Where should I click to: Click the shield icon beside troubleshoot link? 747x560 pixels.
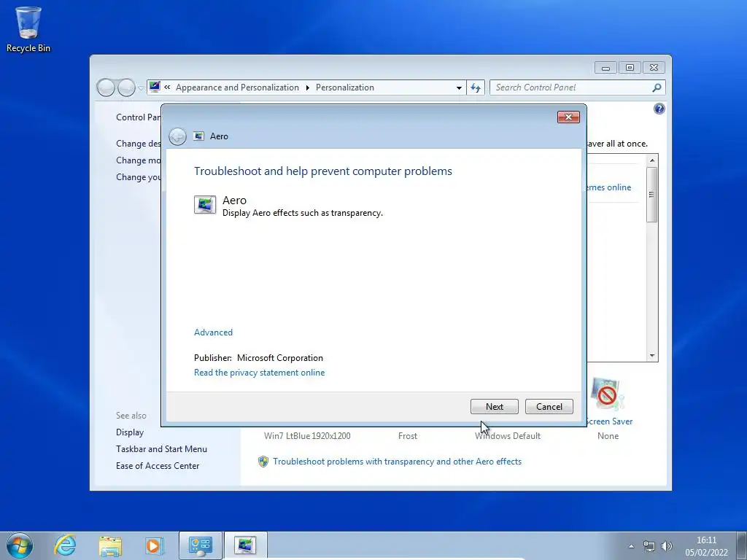tap(263, 462)
